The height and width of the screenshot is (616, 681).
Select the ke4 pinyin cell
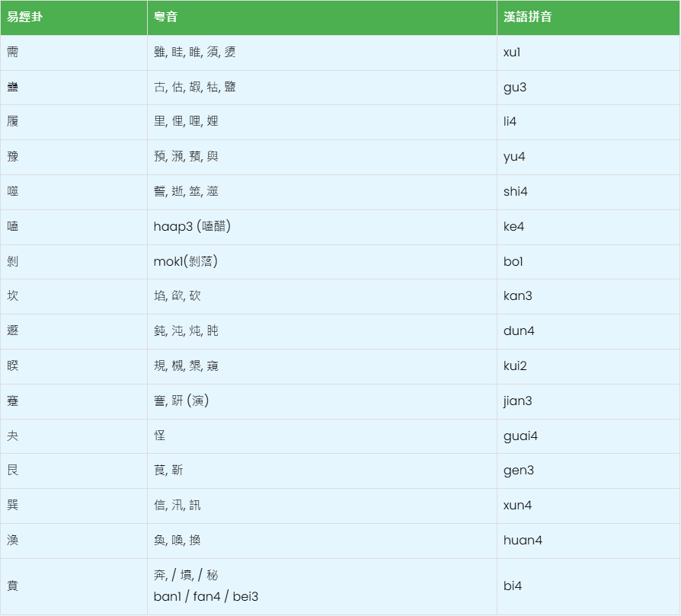pyautogui.click(x=589, y=227)
